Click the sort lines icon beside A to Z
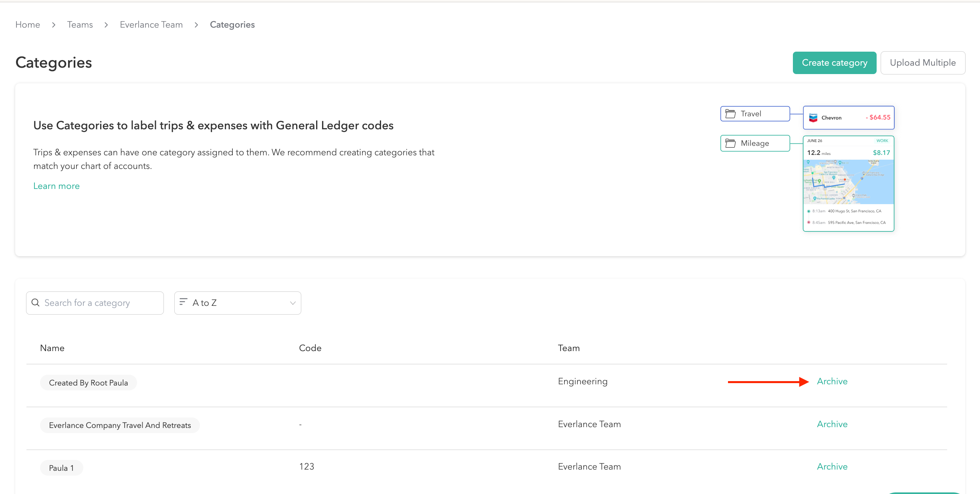Image resolution: width=980 pixels, height=494 pixels. pyautogui.click(x=183, y=303)
